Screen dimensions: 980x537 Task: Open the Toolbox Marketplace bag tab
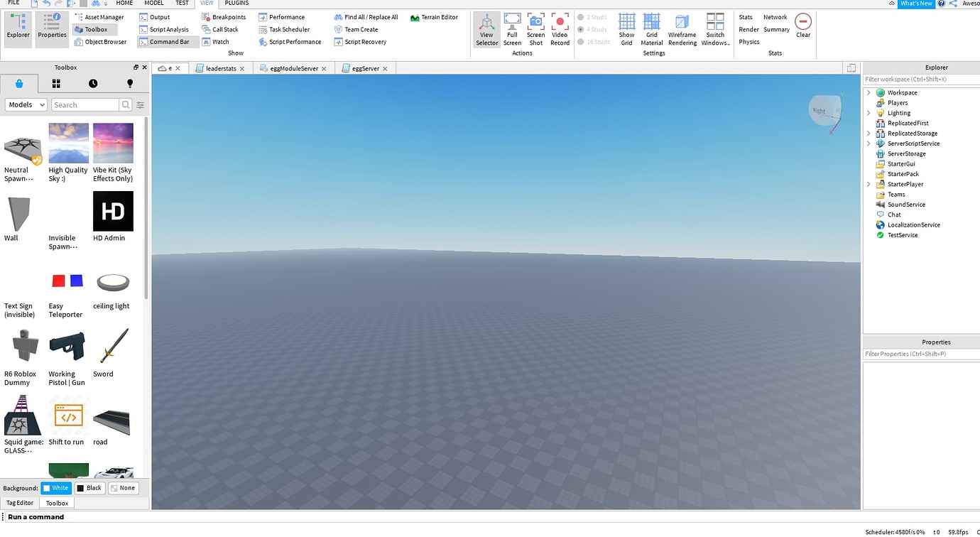tap(18, 83)
